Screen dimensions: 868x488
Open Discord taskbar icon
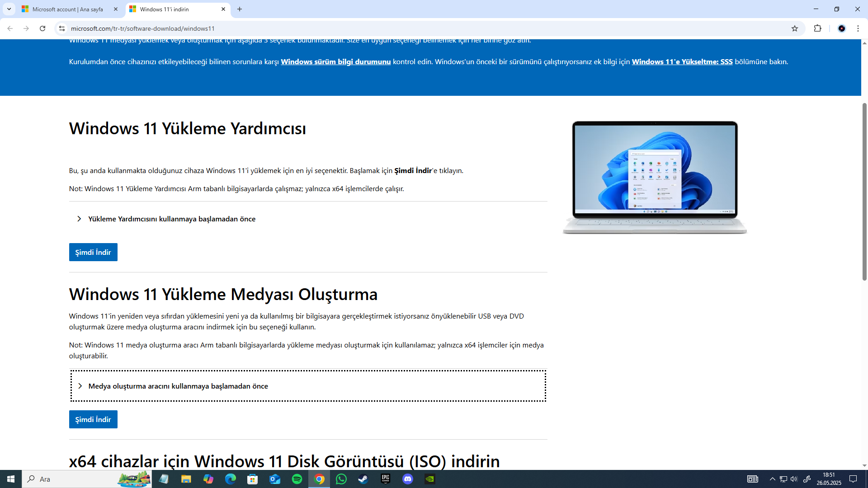tap(408, 479)
